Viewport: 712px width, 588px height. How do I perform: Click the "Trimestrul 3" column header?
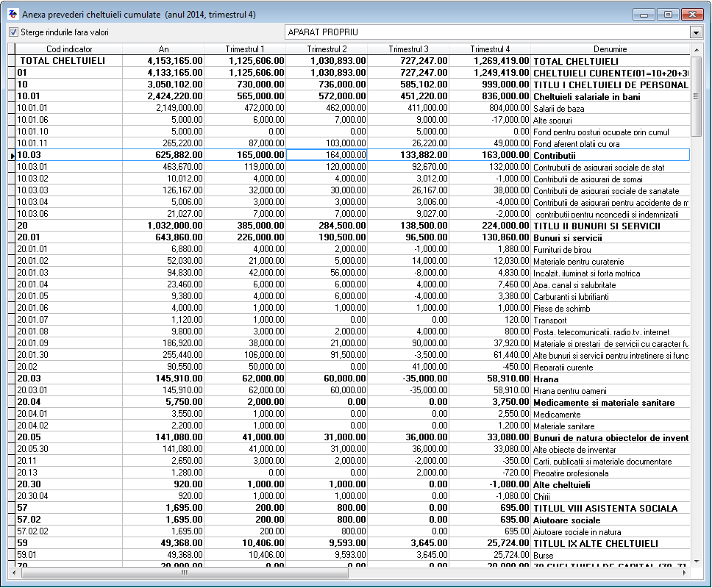(408, 49)
